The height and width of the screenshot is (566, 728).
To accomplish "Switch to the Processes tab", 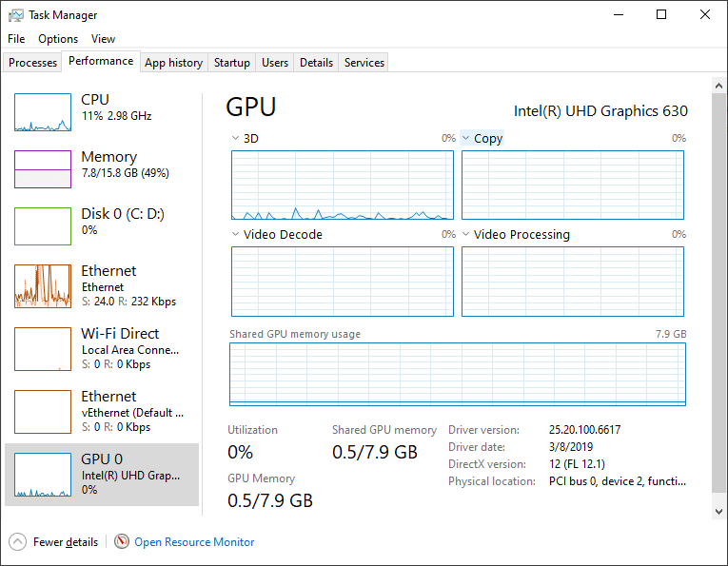I will point(32,63).
